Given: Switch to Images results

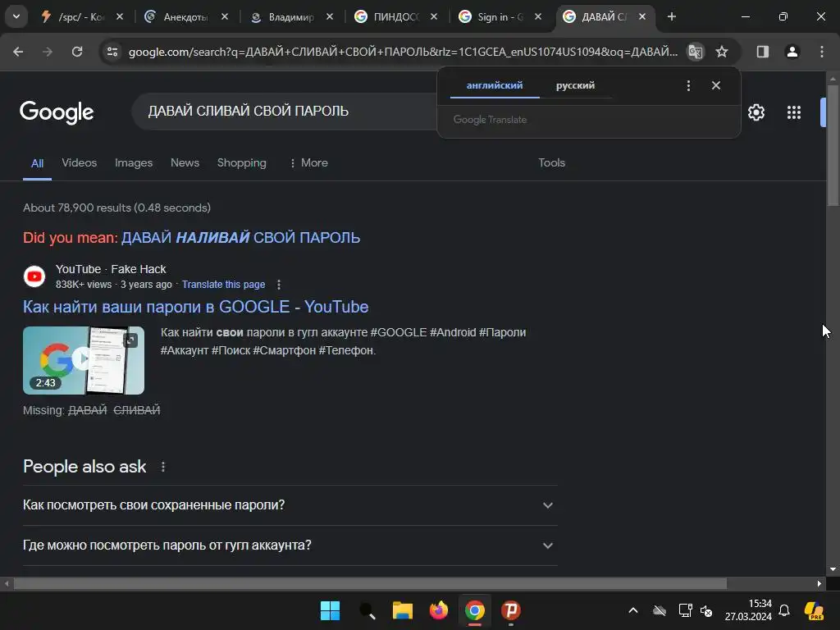Looking at the screenshot, I should (x=134, y=163).
